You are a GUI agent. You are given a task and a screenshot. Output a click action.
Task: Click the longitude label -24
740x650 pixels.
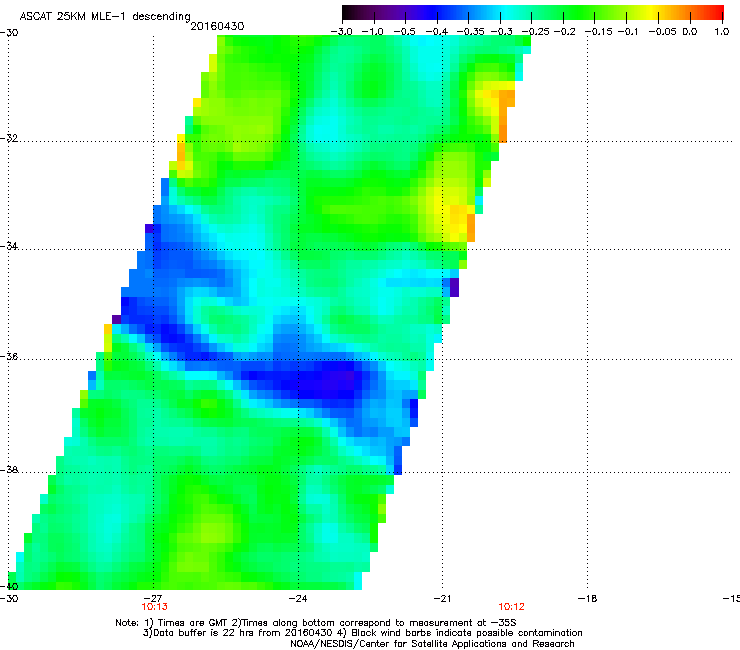coord(298,599)
